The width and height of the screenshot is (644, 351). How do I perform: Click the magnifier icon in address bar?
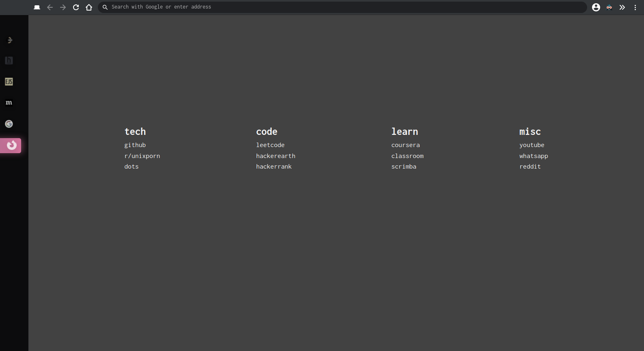(x=105, y=7)
